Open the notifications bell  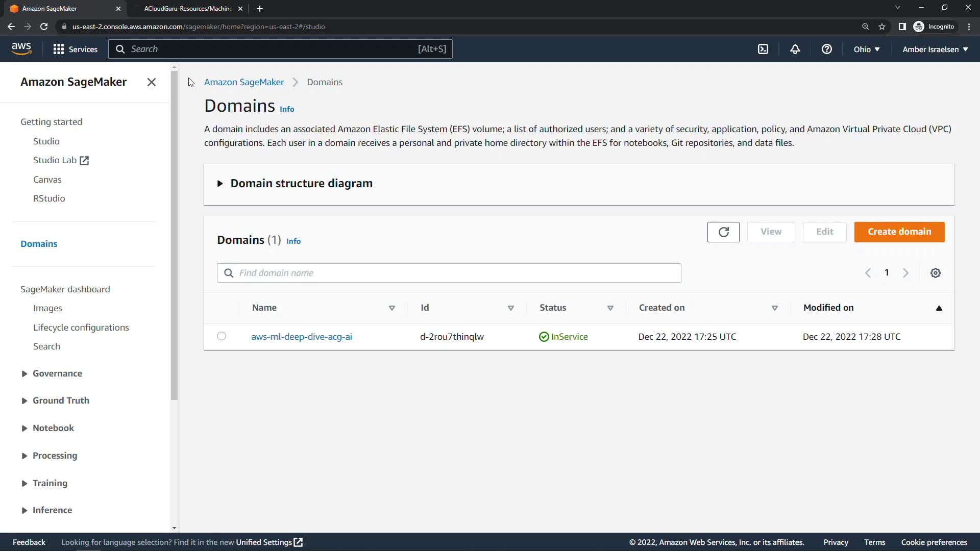click(795, 49)
